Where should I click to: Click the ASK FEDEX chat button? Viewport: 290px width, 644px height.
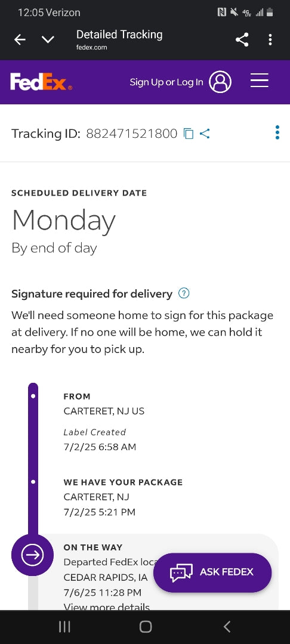click(212, 572)
